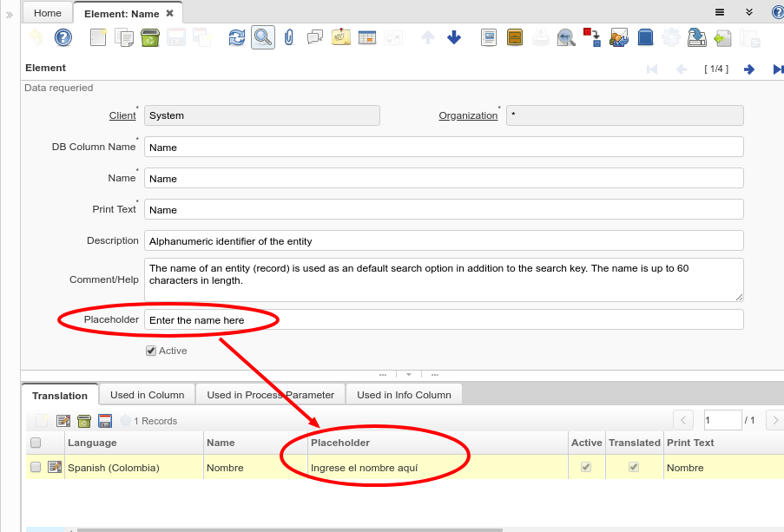
Task: Click the Help icon in the toolbar
Action: pos(63,37)
